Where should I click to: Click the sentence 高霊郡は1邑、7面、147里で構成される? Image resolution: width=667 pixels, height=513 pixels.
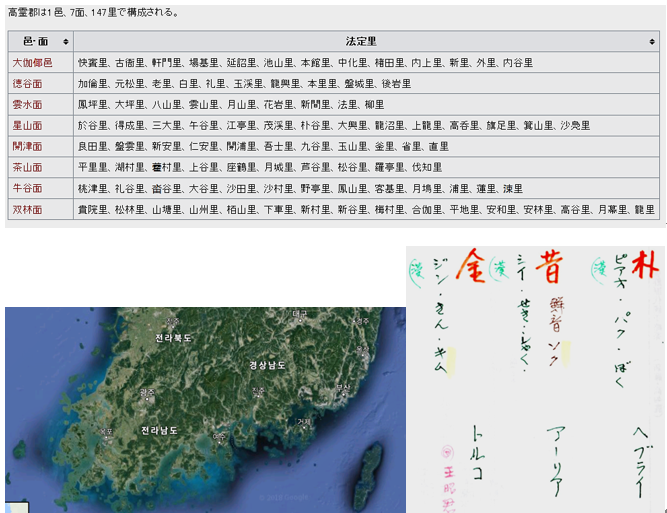click(93, 13)
